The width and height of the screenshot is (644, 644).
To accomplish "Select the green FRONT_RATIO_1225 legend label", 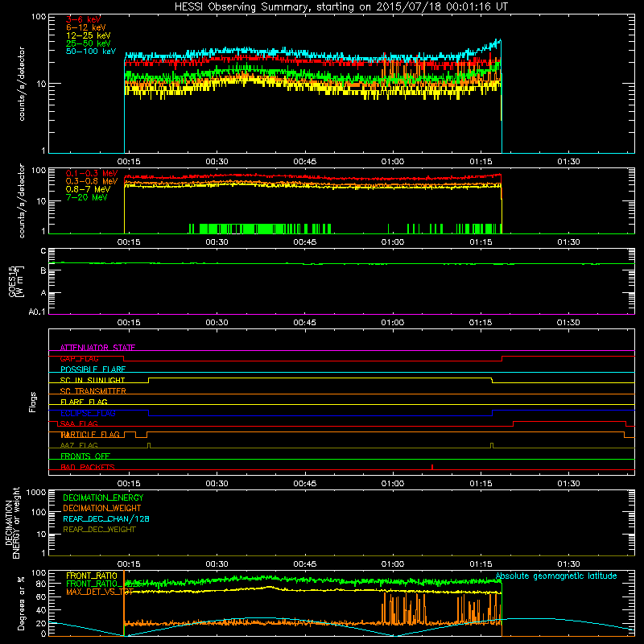I will click(105, 584).
